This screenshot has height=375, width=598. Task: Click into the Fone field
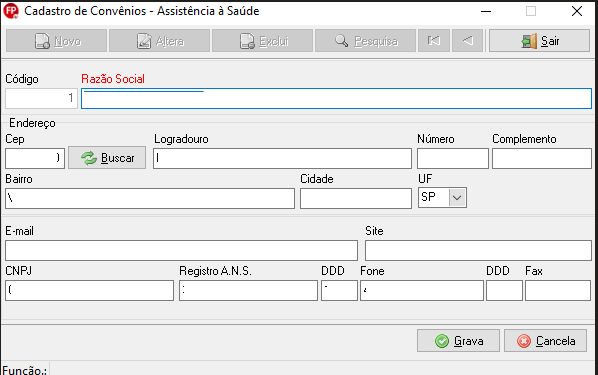422,291
